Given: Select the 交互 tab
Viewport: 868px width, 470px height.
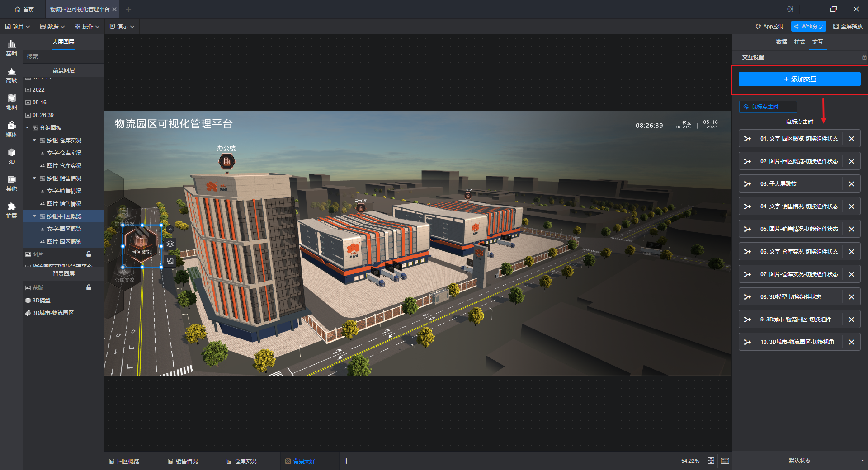Looking at the screenshot, I should (818, 42).
